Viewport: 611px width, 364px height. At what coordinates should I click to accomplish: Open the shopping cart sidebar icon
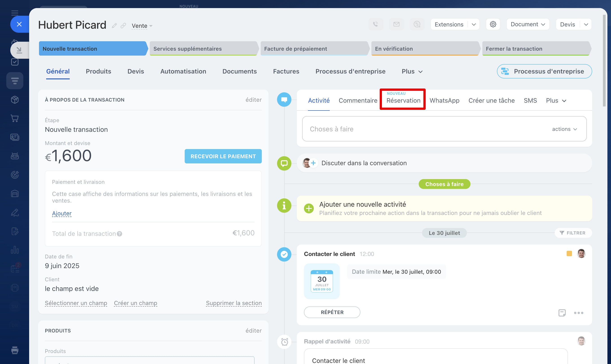point(15,119)
